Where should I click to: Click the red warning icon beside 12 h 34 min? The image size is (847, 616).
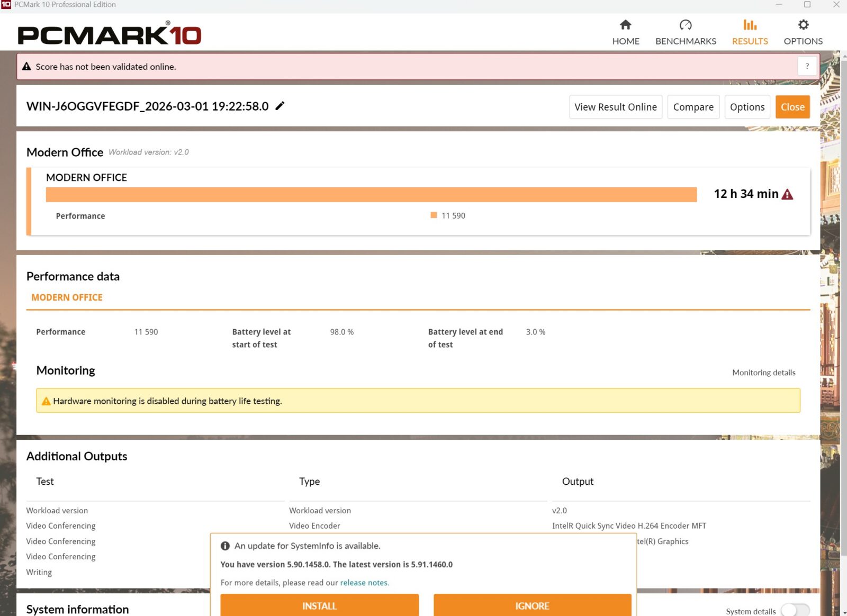(788, 194)
